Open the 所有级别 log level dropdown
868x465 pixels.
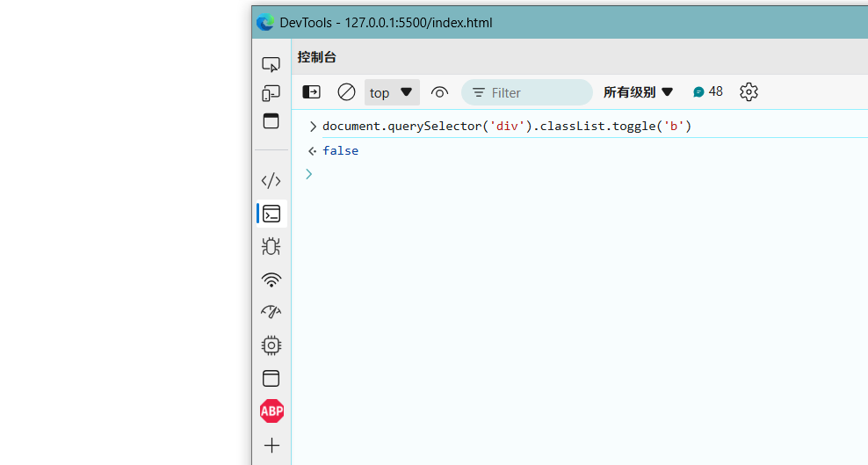(x=638, y=92)
